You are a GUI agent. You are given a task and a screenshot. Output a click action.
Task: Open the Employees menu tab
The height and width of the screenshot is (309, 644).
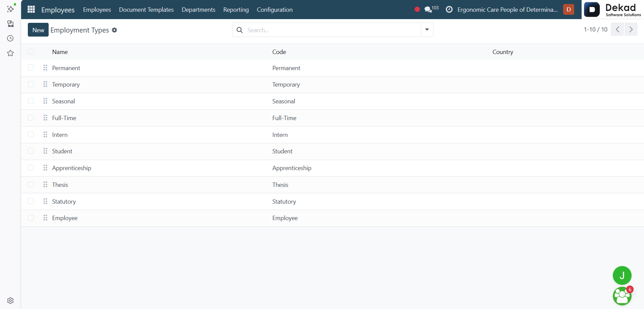tap(97, 10)
